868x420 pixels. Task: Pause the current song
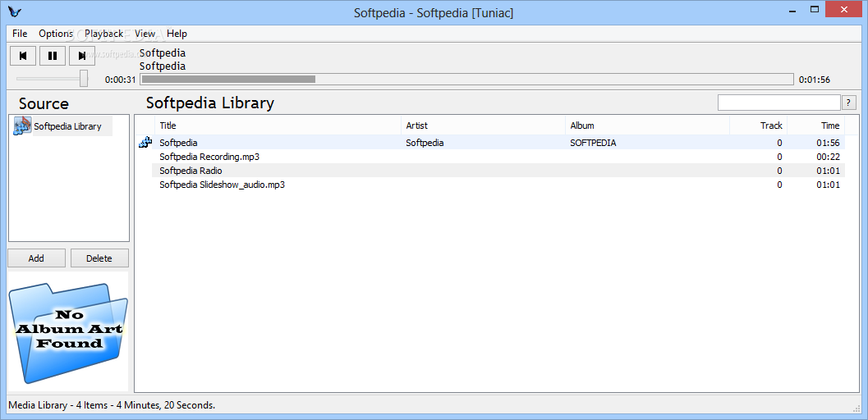tap(53, 55)
